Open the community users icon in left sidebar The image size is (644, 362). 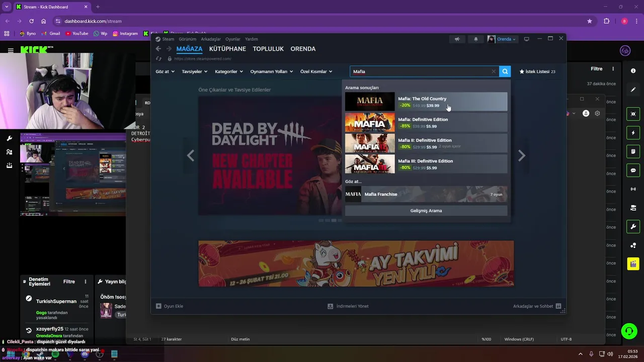[9, 152]
